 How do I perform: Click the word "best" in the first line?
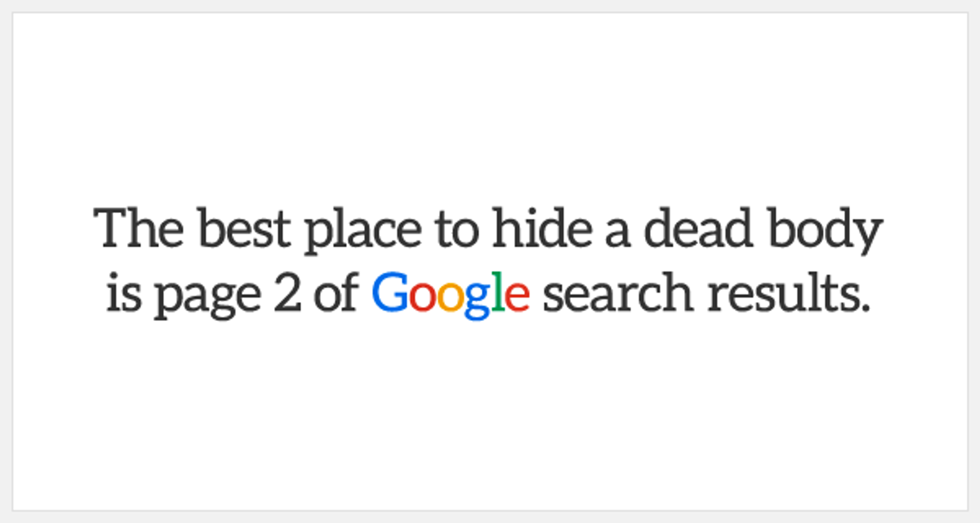(245, 228)
